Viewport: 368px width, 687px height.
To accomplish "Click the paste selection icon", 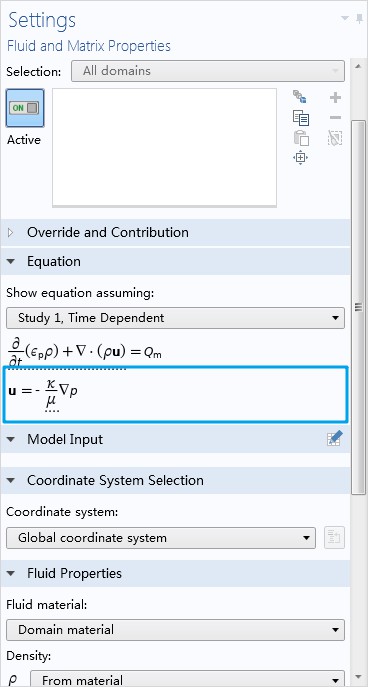I will click(301, 138).
